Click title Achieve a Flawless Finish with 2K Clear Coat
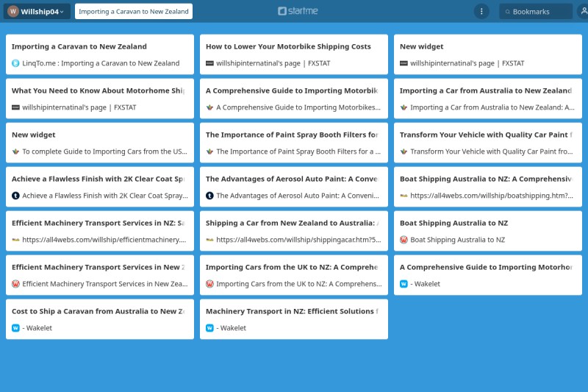This screenshot has width=588, height=392. coord(98,179)
